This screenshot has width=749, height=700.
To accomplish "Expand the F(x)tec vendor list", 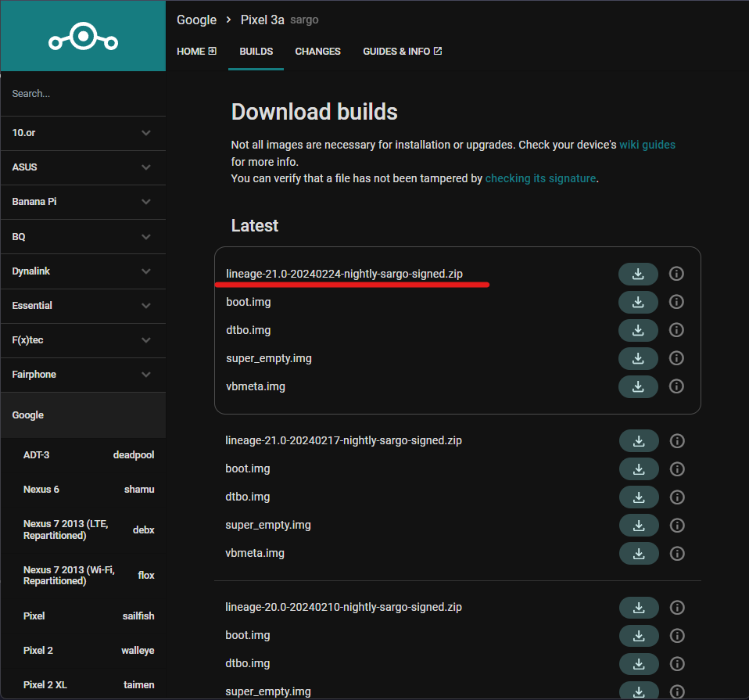I will [x=83, y=339].
